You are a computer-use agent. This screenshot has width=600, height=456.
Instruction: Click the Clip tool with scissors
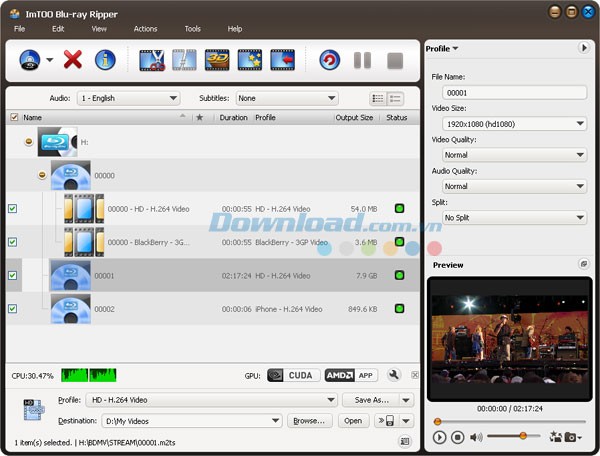151,60
